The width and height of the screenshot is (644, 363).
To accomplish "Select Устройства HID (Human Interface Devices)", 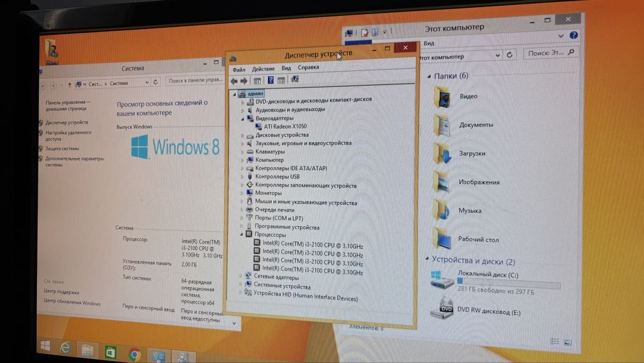I will 305,296.
